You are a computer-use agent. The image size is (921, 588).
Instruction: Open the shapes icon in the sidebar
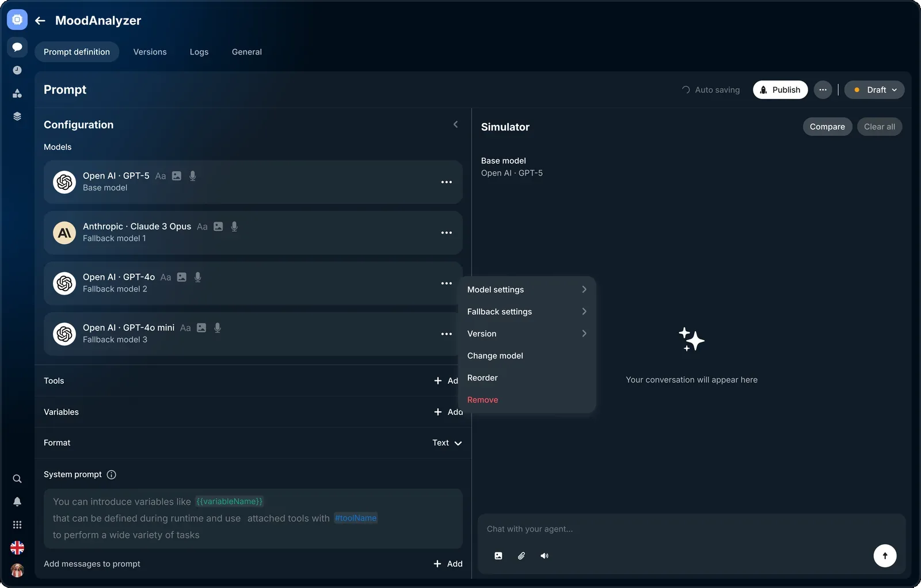(x=17, y=93)
